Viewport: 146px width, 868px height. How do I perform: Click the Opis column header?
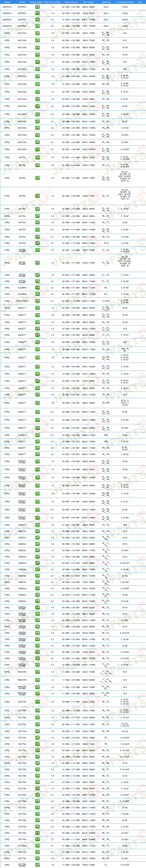[140, 2]
